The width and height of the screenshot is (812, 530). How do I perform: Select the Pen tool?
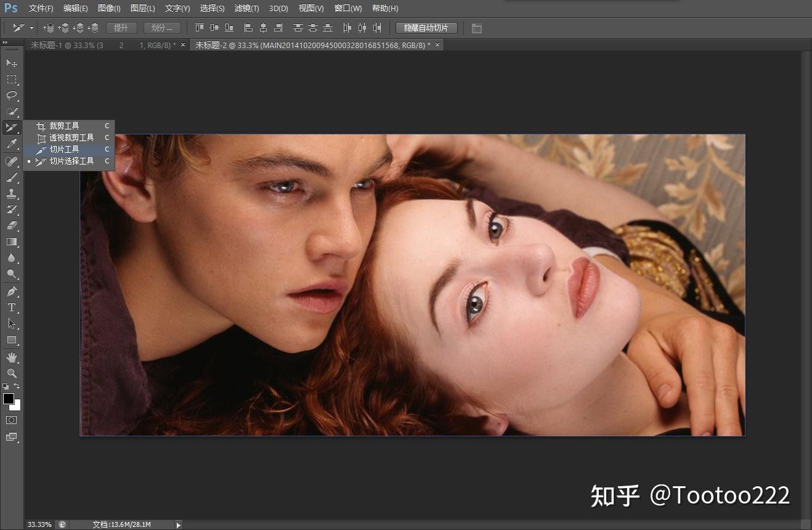(12, 291)
